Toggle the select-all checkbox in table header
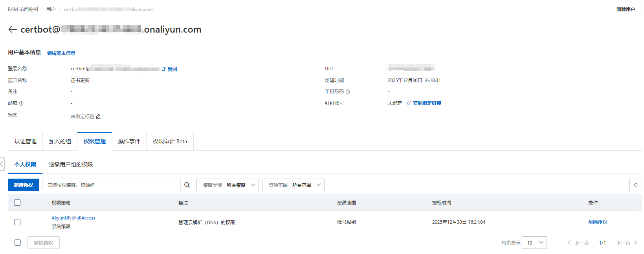644x254 pixels. coord(17,203)
